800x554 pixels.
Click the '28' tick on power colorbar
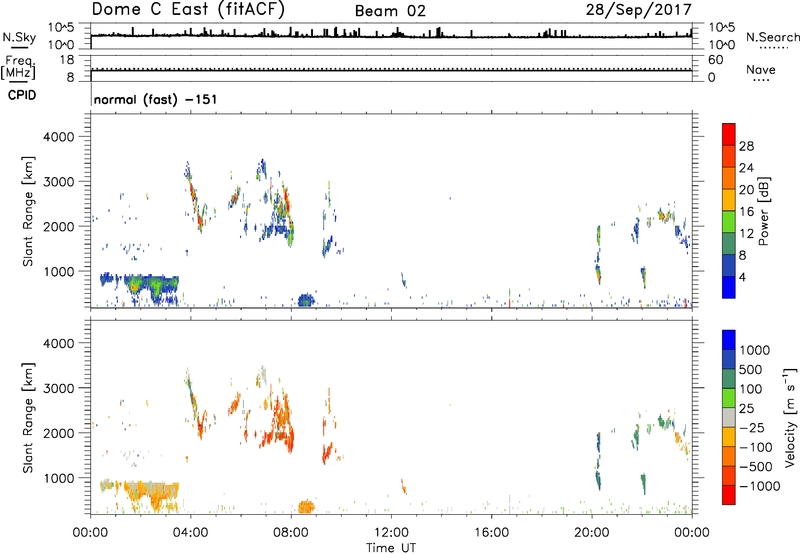tap(746, 146)
